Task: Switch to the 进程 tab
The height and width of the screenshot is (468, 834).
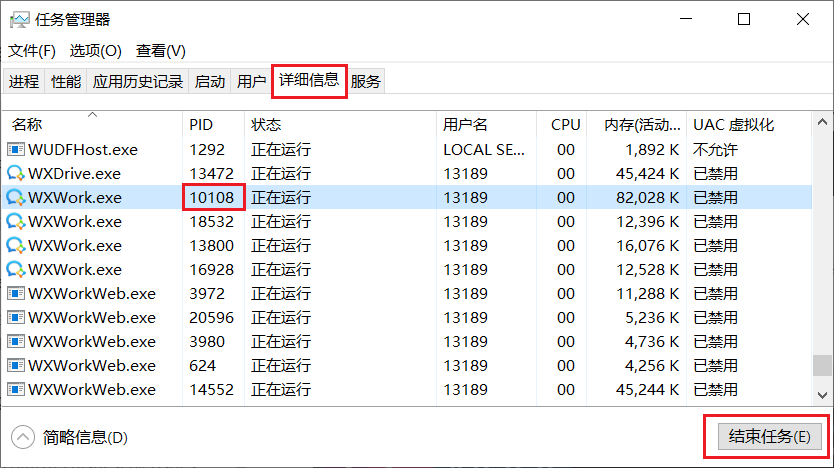Action: 24,81
